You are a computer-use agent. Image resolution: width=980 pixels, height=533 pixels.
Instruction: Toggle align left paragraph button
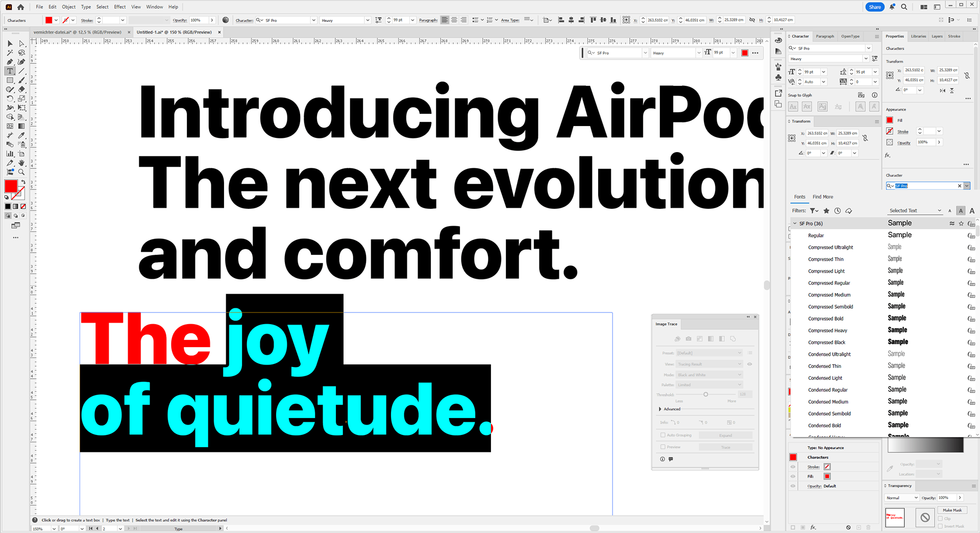click(x=445, y=20)
